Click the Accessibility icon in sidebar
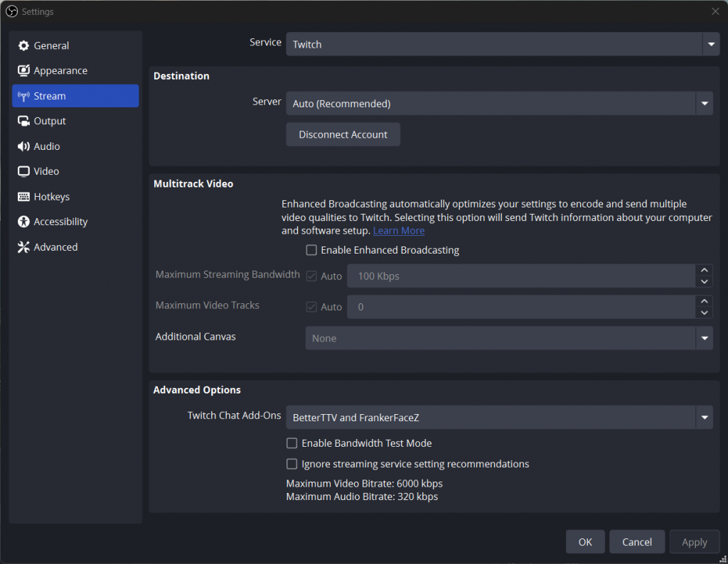The width and height of the screenshot is (728, 564). pos(23,222)
